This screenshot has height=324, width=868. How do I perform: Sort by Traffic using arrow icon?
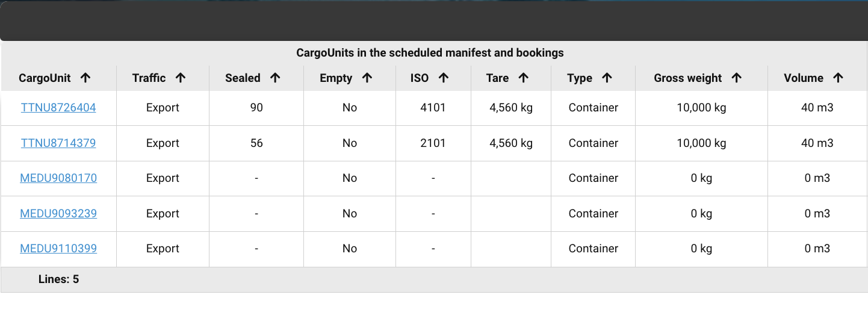pyautogui.click(x=181, y=78)
